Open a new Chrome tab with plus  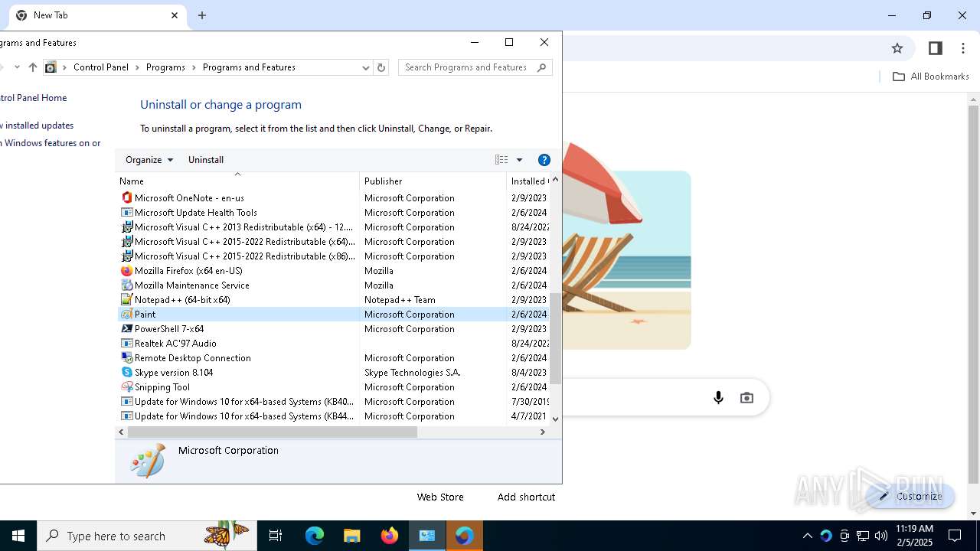[x=202, y=15]
